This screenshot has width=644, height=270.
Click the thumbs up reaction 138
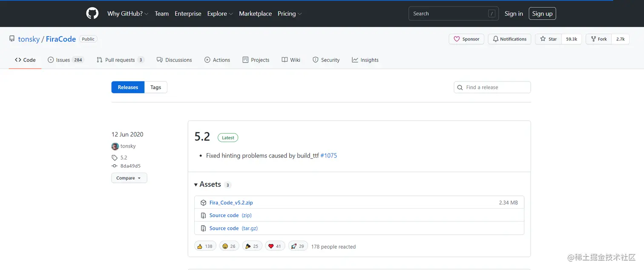pyautogui.click(x=205, y=246)
